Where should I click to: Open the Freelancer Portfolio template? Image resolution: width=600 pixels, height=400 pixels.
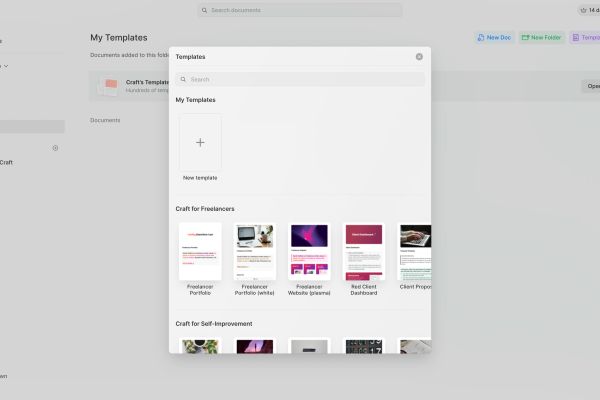(x=200, y=251)
